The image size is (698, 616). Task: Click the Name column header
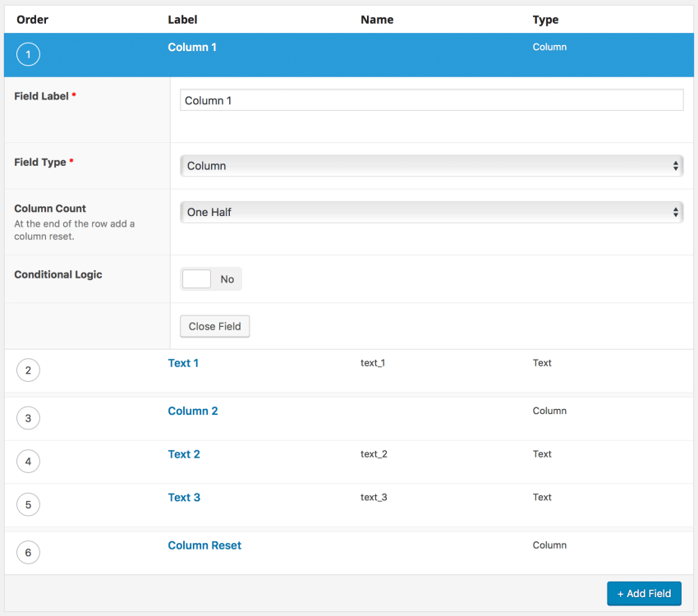(x=377, y=20)
